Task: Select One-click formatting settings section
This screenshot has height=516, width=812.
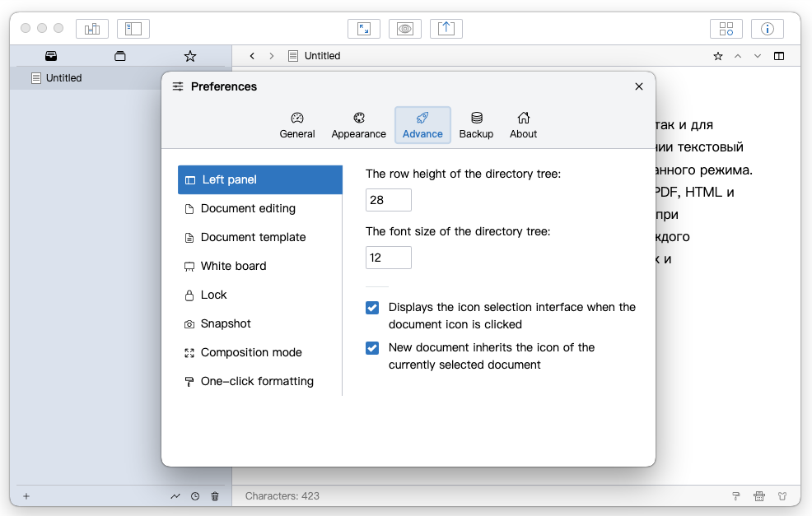Action: point(257,381)
